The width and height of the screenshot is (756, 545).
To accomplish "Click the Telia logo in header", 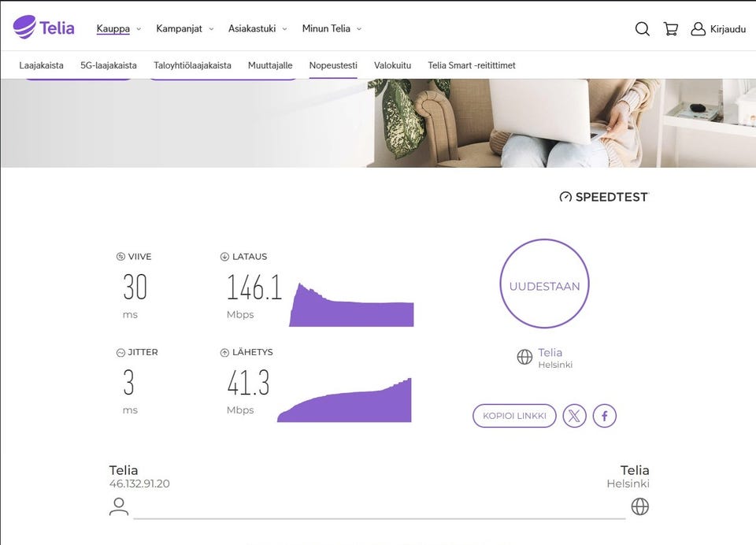I will tap(43, 28).
